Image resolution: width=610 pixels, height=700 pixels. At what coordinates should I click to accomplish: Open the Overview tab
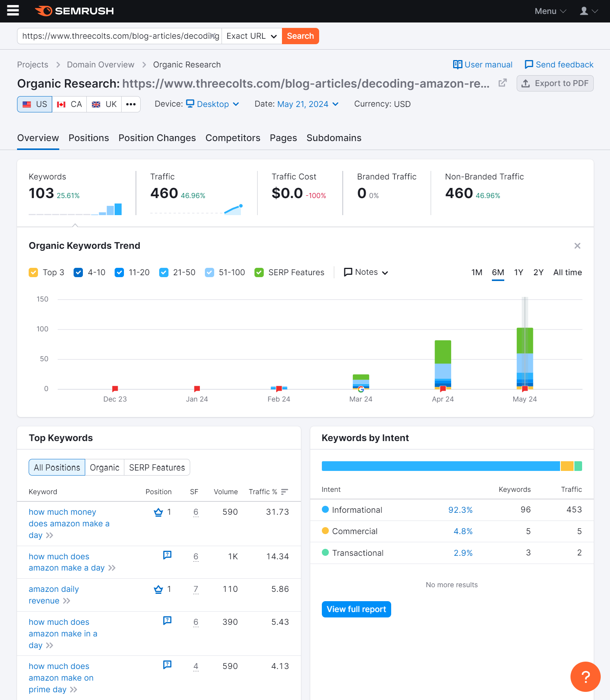(x=38, y=138)
